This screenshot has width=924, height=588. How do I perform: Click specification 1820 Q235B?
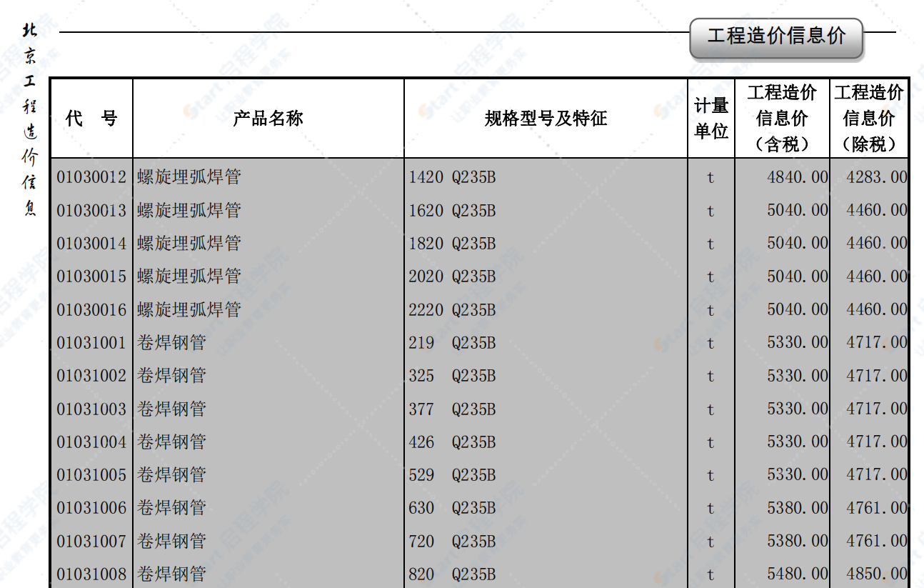(452, 244)
